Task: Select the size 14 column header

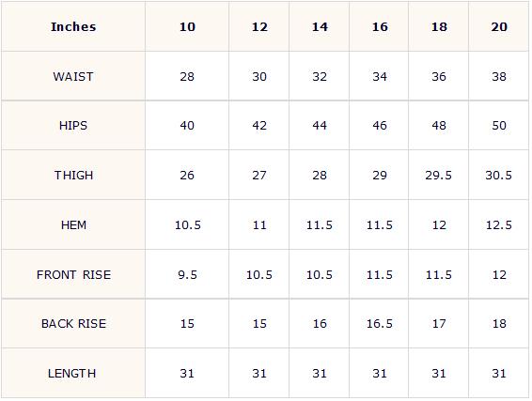Action: pyautogui.click(x=320, y=27)
